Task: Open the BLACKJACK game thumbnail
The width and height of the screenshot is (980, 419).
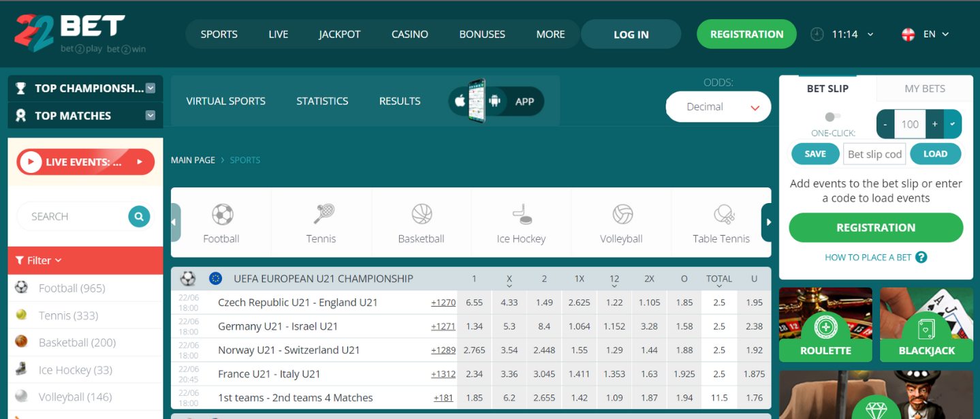Action: click(x=926, y=324)
